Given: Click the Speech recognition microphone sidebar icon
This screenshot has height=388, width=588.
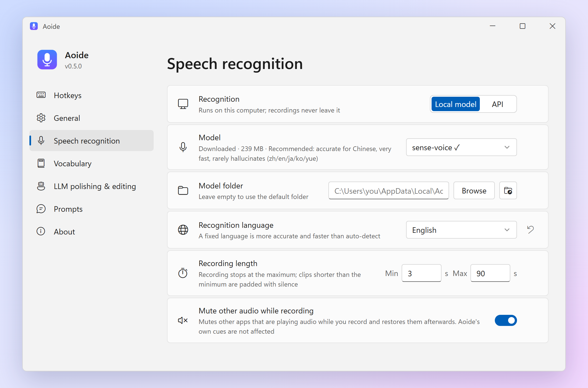Looking at the screenshot, I should point(41,141).
